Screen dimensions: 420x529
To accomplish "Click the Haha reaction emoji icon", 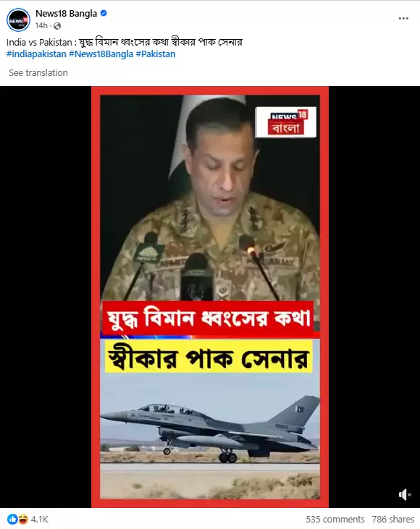I will click(x=22, y=519).
